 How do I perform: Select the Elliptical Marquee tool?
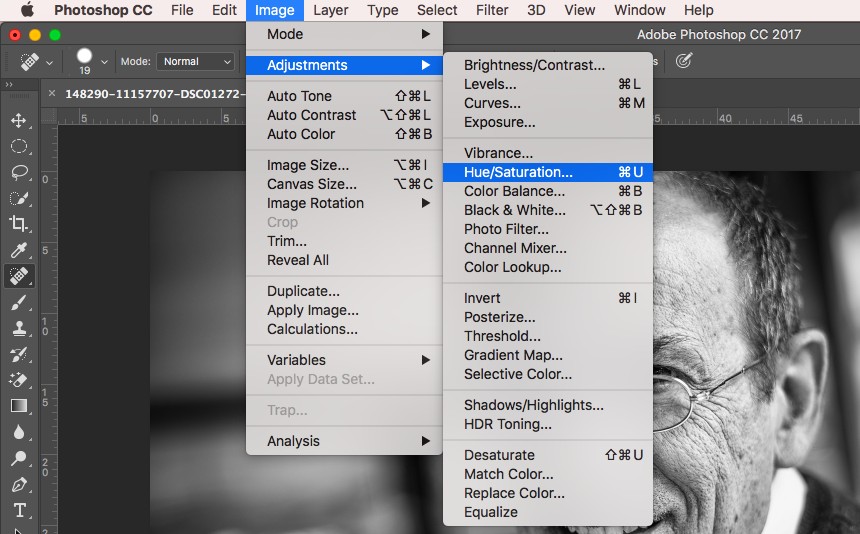(19, 146)
